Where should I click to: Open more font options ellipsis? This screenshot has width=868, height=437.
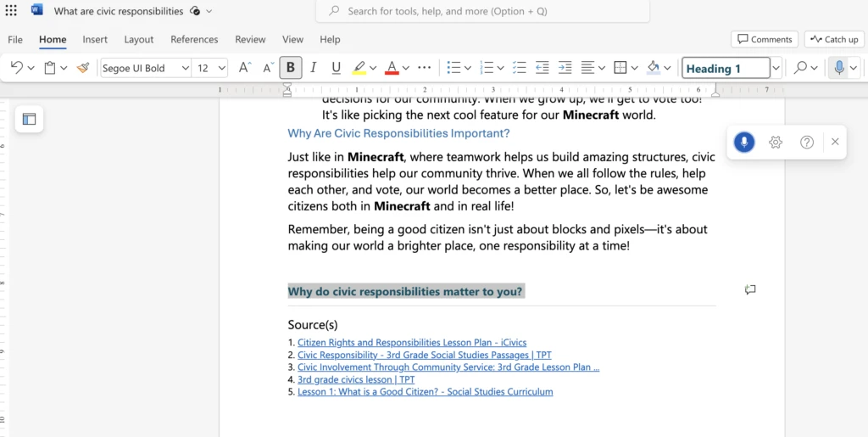tap(424, 68)
